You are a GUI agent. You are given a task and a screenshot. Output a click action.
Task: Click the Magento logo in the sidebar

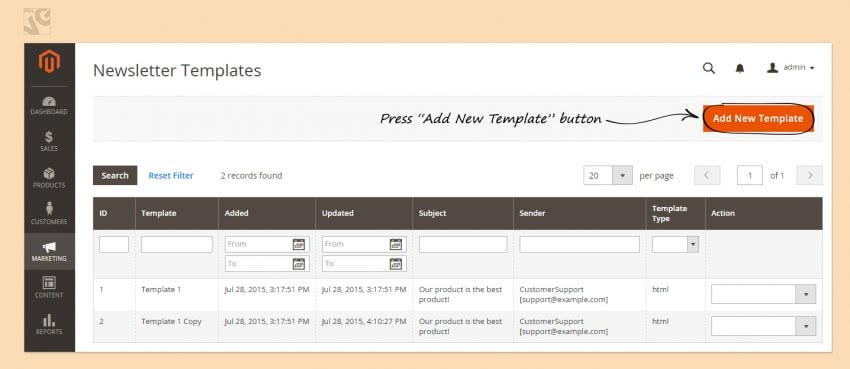[x=49, y=62]
